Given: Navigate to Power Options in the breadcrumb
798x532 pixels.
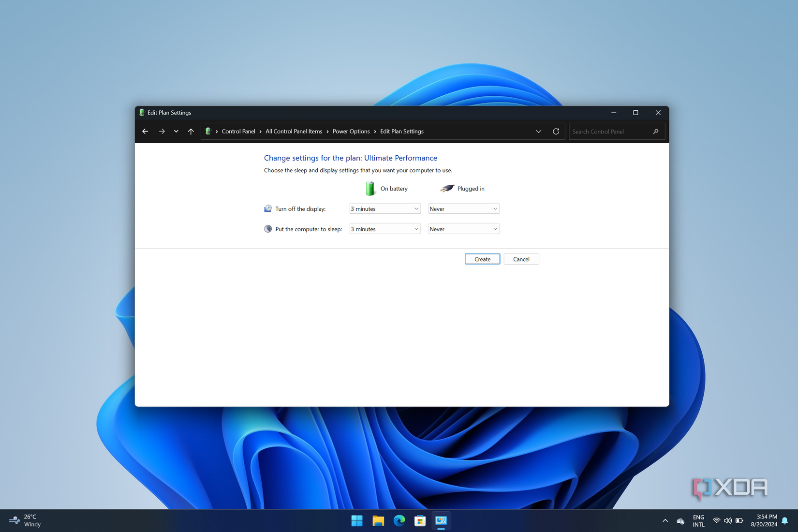Looking at the screenshot, I should tap(351, 131).
